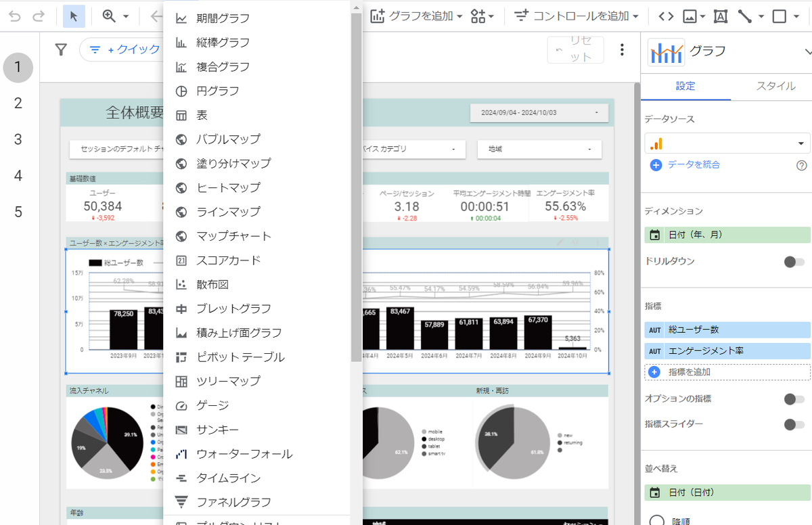Select the line drawing tool
The image size is (812, 525).
click(745, 16)
